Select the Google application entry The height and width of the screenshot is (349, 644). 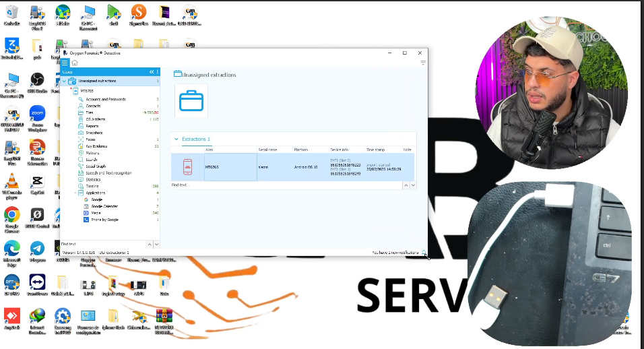tap(96, 199)
